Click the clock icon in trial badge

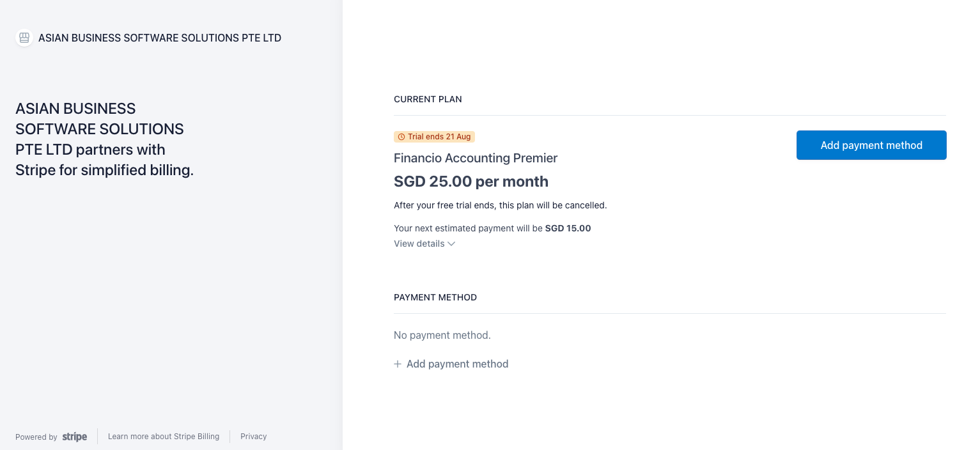[401, 137]
